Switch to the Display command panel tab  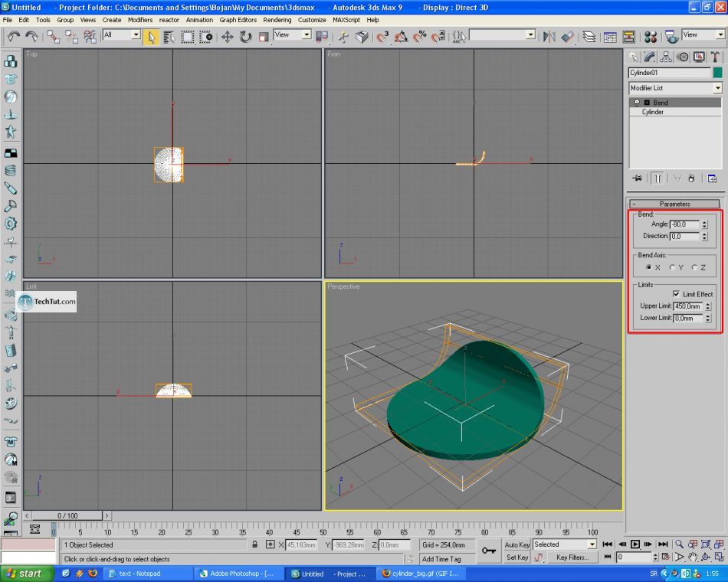tap(699, 57)
